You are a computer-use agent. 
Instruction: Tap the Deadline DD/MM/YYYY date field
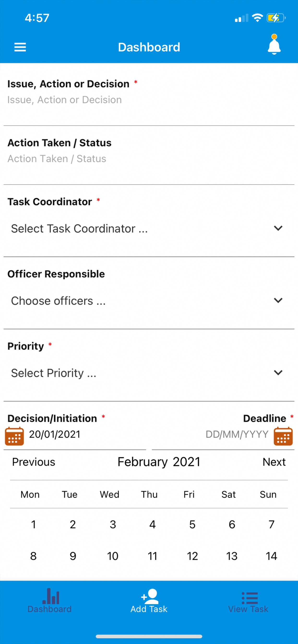tap(237, 435)
